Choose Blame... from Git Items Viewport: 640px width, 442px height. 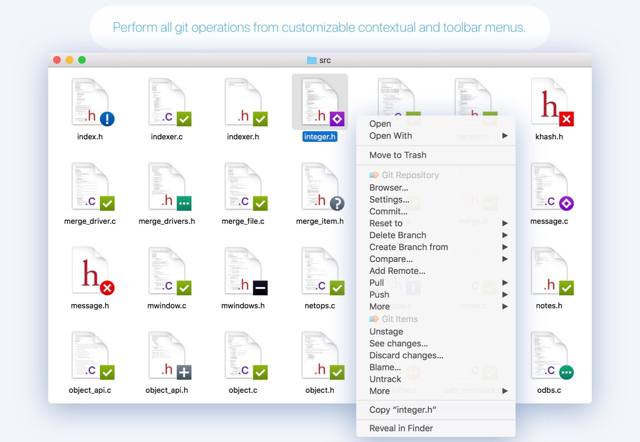click(386, 367)
